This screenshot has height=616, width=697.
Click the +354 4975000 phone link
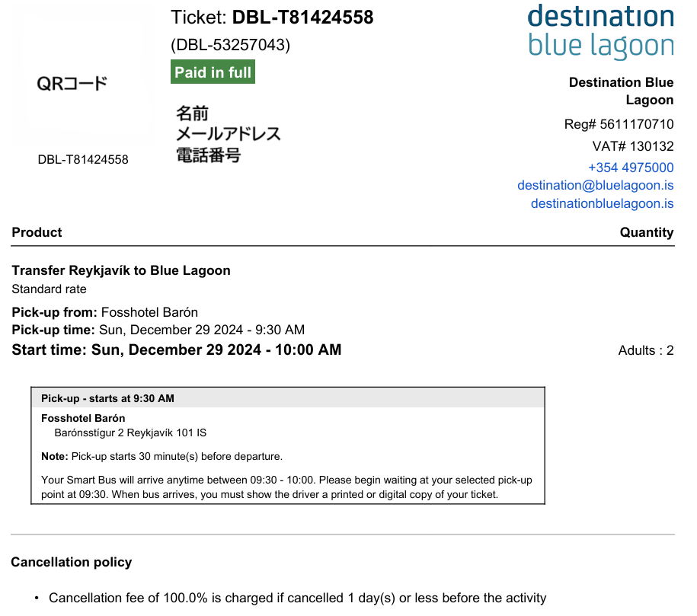[630, 168]
